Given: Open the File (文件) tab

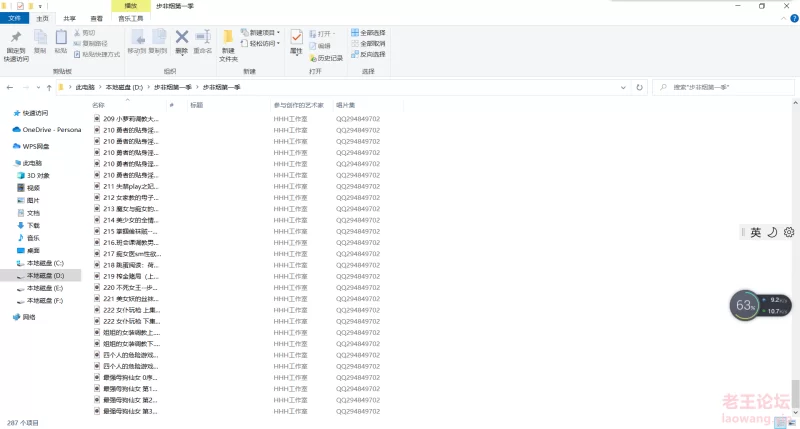Looking at the screenshot, I should pos(14,18).
